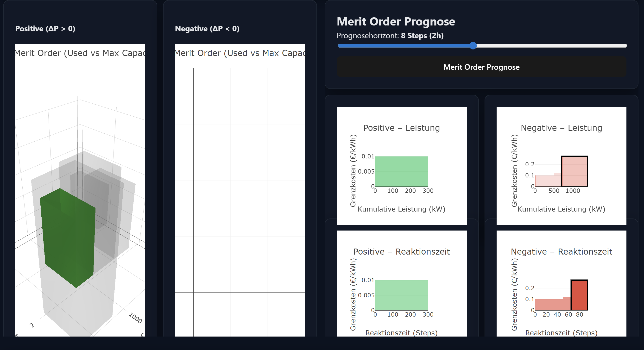Viewport: 644px width, 350px height.
Task: Click the Merit Order Prognose button
Action: click(481, 67)
